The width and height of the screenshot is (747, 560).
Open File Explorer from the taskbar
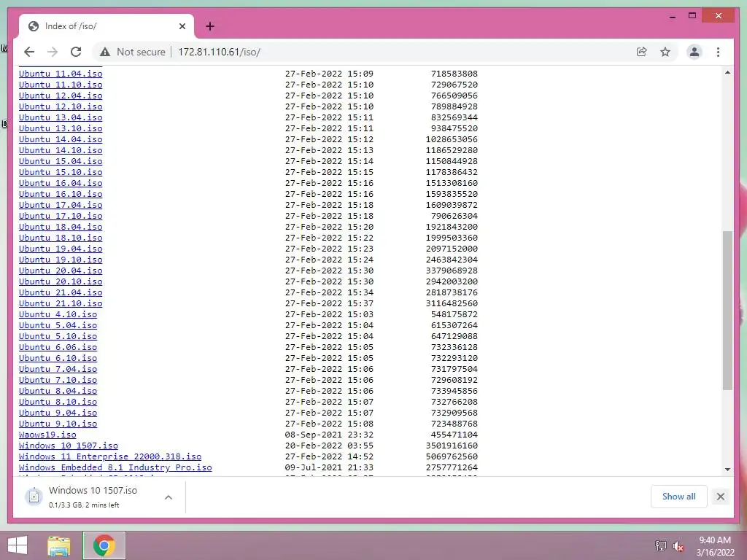tap(59, 545)
